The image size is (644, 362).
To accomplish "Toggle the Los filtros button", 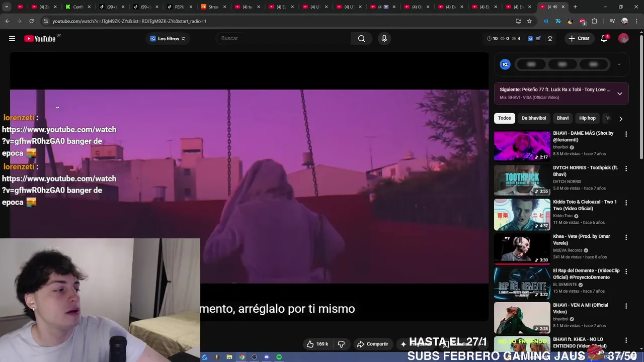I will coord(168,39).
